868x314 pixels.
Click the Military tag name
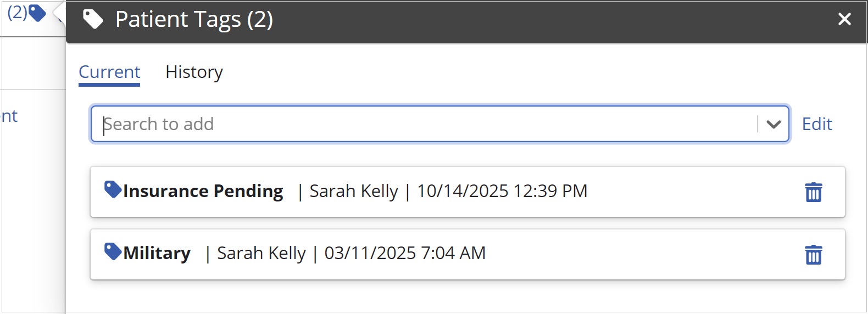[157, 253]
